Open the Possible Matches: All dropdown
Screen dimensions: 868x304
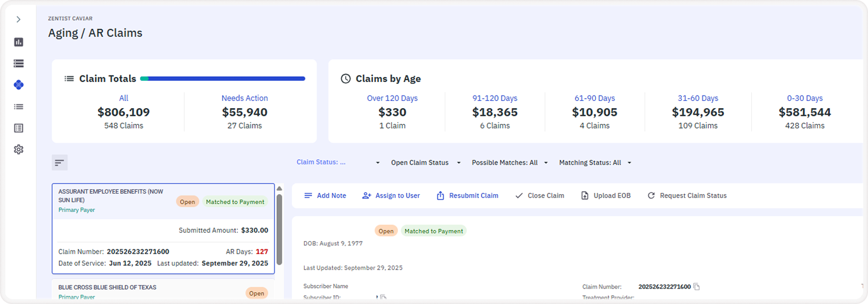pyautogui.click(x=509, y=163)
